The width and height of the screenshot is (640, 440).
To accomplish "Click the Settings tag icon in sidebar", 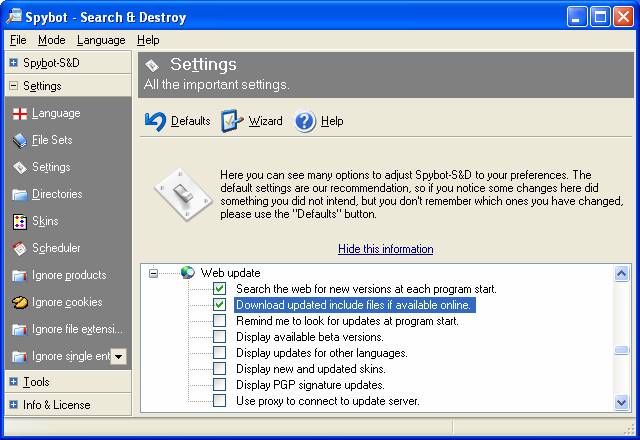I will point(20,167).
